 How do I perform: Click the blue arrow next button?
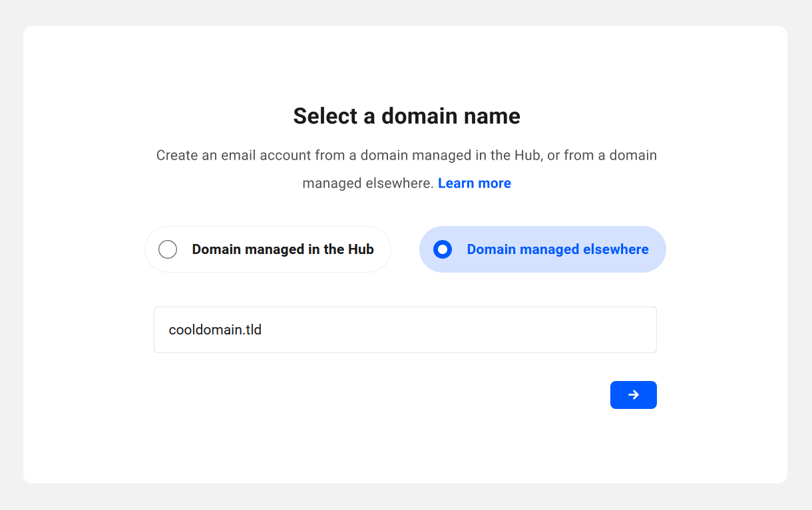634,395
